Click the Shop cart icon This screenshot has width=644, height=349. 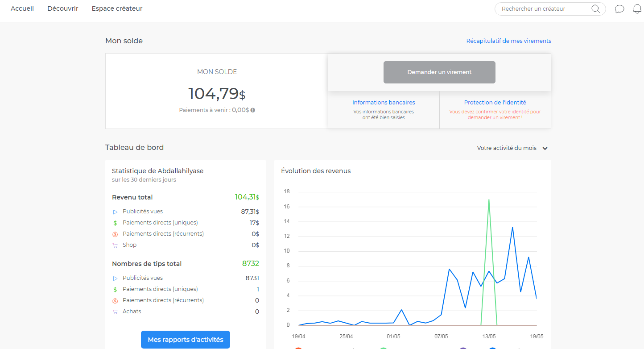pyautogui.click(x=115, y=245)
